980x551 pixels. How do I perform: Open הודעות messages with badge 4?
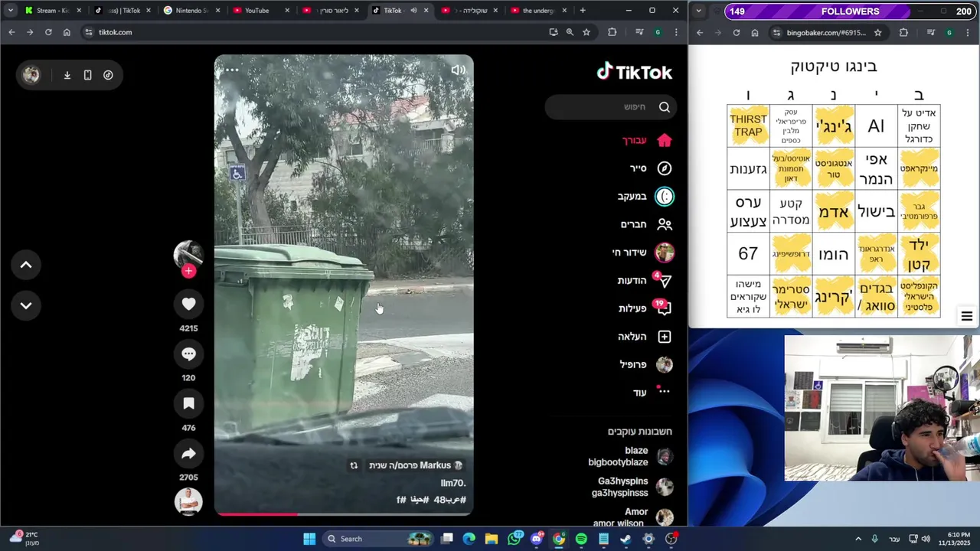645,281
